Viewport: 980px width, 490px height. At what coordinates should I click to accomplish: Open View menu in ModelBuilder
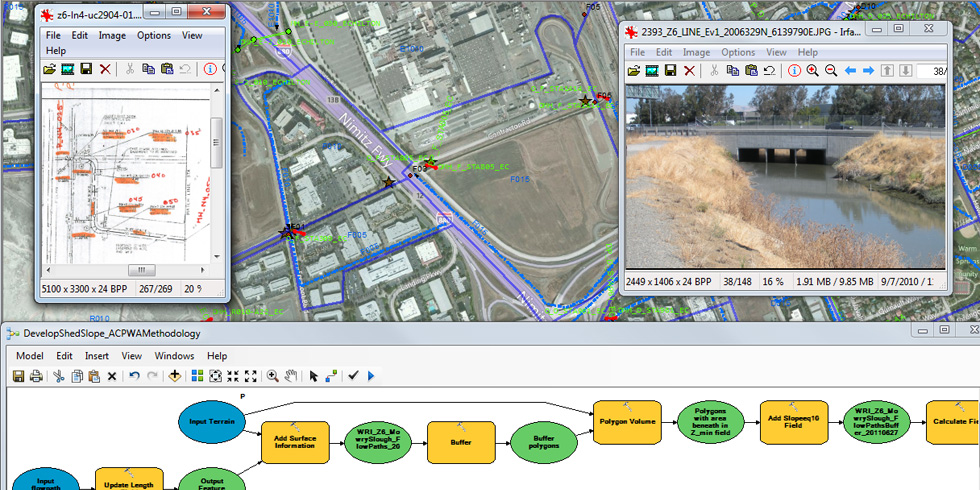132,356
